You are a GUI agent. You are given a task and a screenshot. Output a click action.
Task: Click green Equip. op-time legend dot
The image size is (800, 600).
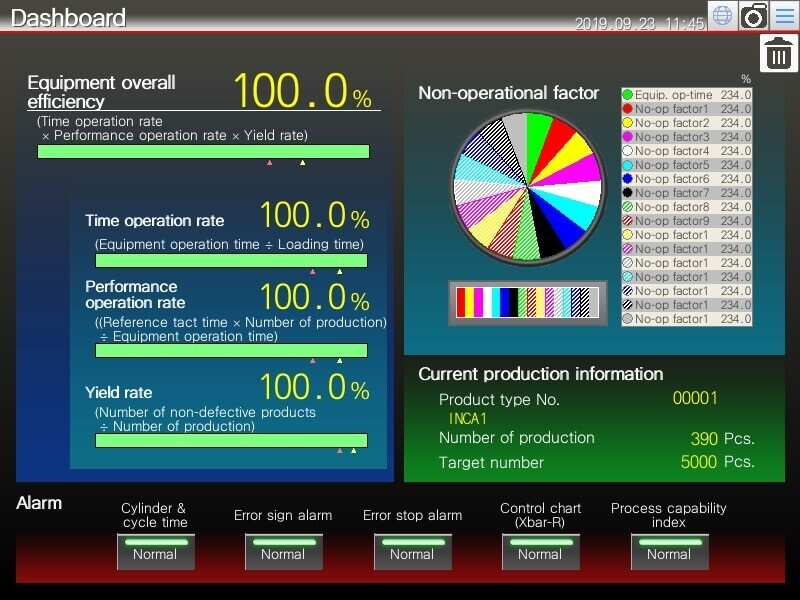click(x=627, y=95)
